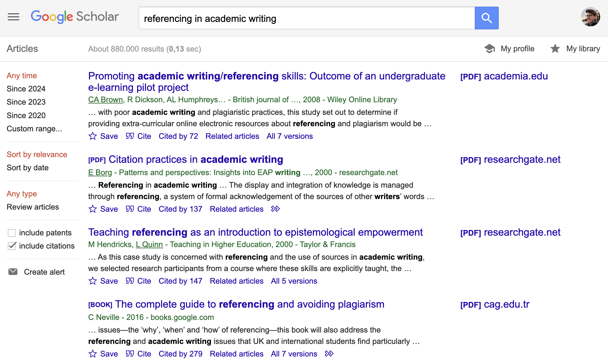Uncheck the include citations checkbox
Viewport: 608px width, 364px height.
pos(12,246)
